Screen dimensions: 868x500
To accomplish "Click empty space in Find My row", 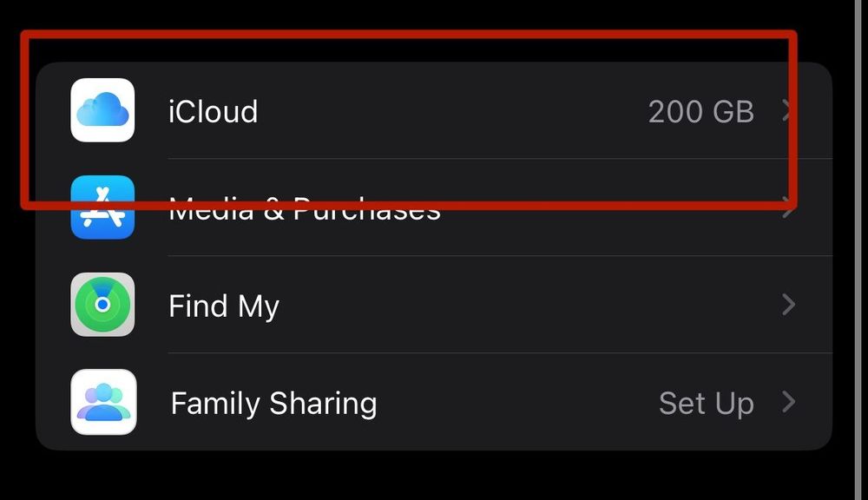I will 521,305.
